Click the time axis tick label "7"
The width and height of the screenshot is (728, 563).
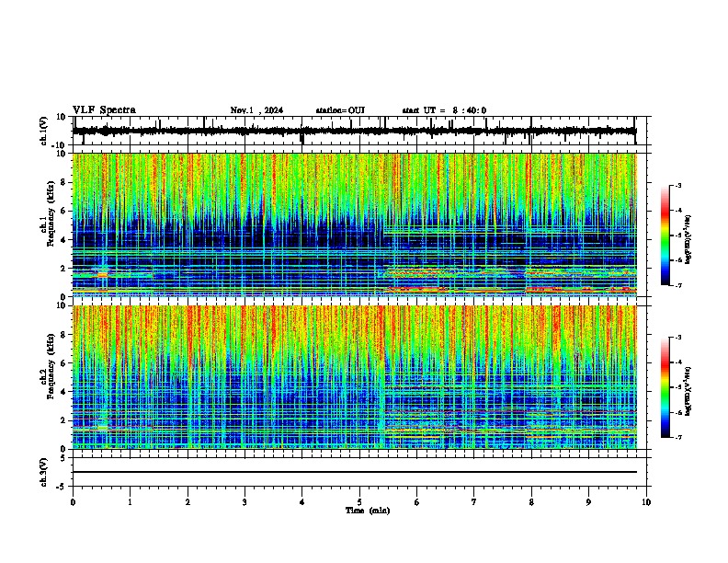pyautogui.click(x=474, y=502)
